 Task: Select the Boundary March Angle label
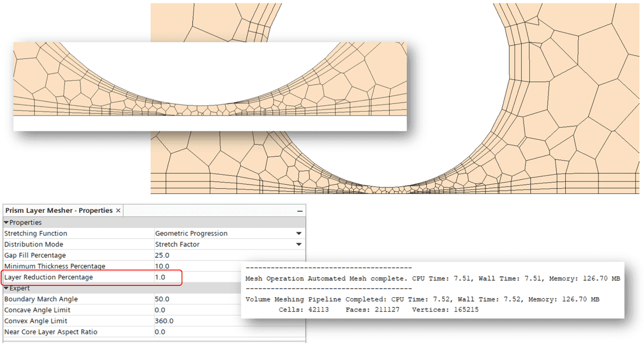pos(40,299)
